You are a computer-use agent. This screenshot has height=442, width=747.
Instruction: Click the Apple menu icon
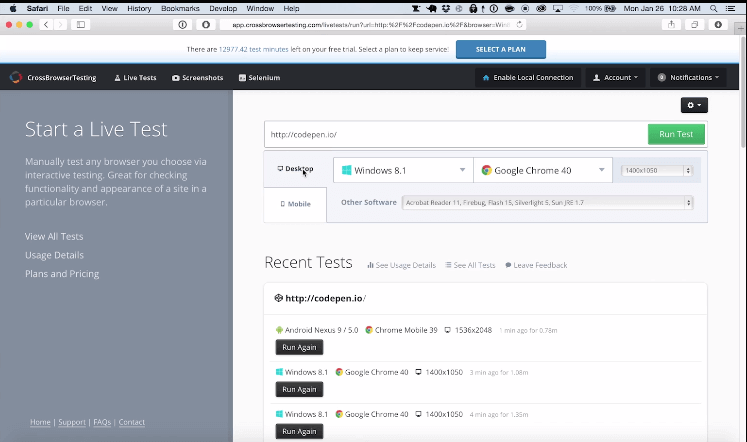coord(13,9)
